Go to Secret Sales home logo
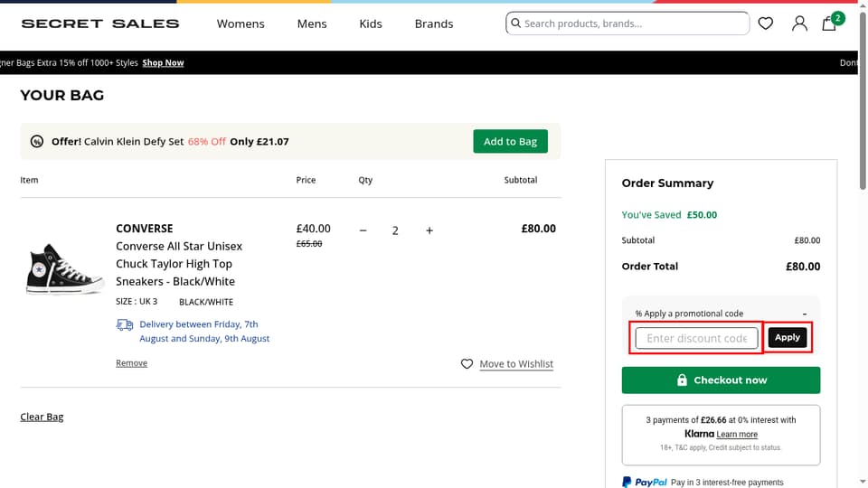The width and height of the screenshot is (868, 488). tap(100, 23)
